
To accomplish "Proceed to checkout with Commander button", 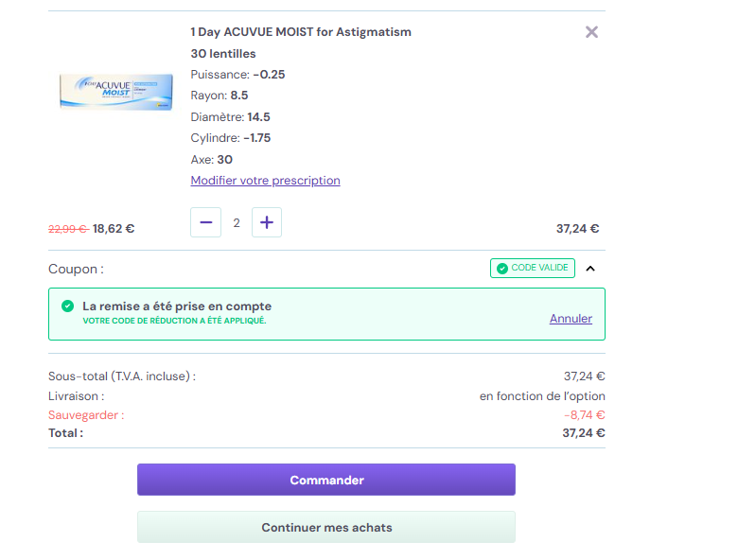I will click(326, 480).
